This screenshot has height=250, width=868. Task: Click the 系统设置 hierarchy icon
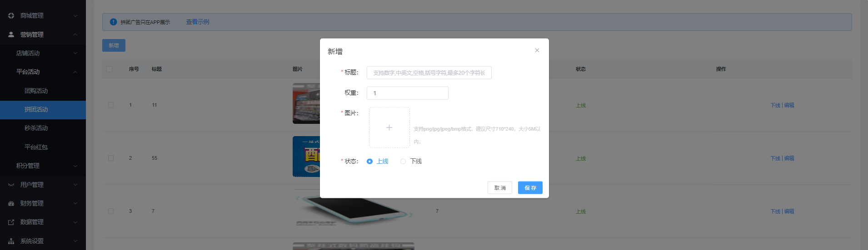pos(11,241)
